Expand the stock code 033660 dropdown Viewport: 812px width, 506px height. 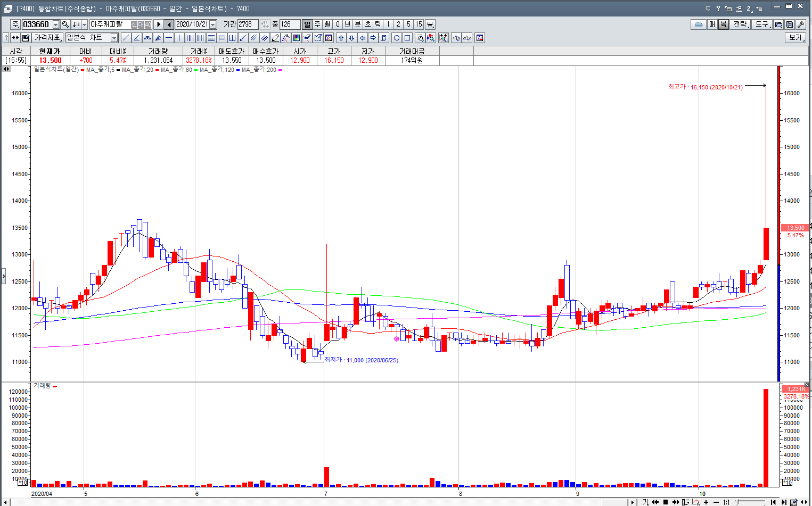pos(56,24)
